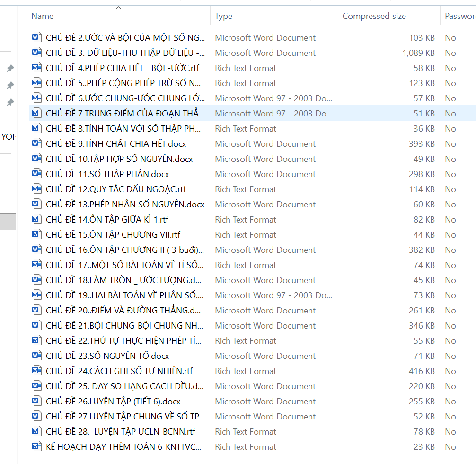Screen dimensions: 476x464
Task: Sort files by the Name column header
Action: point(43,16)
